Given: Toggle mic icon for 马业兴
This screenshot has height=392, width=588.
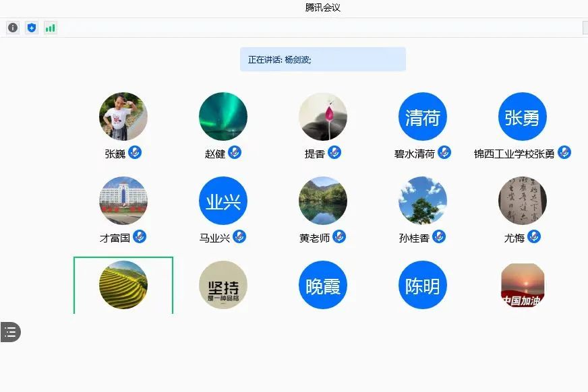Looking at the screenshot, I should pyautogui.click(x=239, y=237).
